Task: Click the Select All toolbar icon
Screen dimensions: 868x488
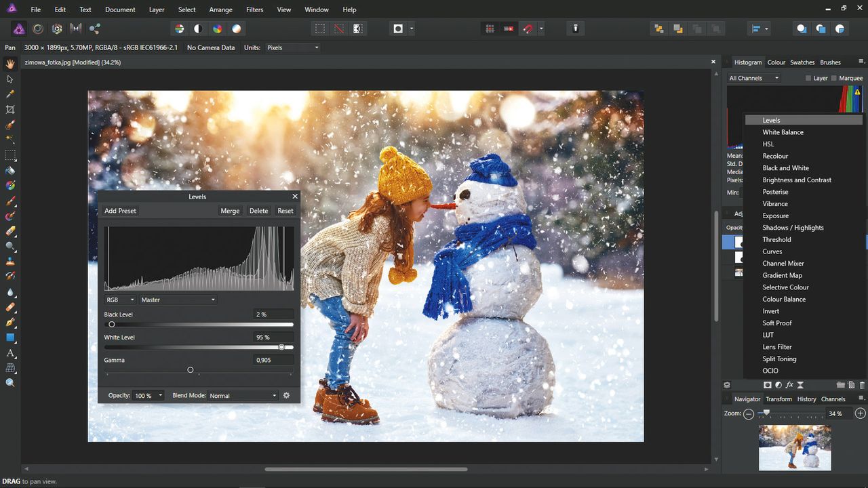Action: 319,28
